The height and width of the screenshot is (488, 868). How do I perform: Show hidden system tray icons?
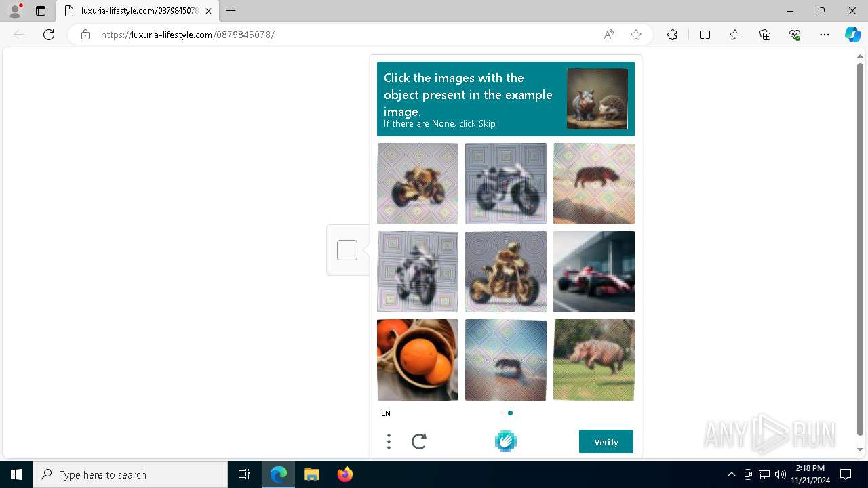tap(731, 474)
